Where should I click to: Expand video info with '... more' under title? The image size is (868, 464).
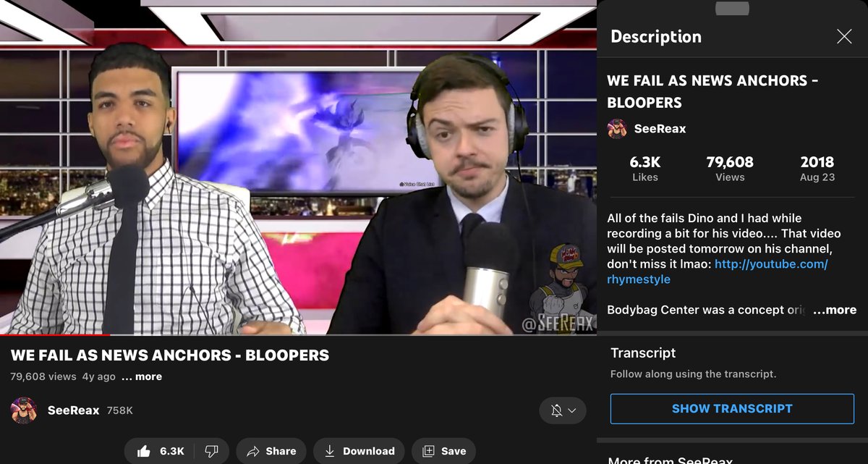(x=142, y=376)
